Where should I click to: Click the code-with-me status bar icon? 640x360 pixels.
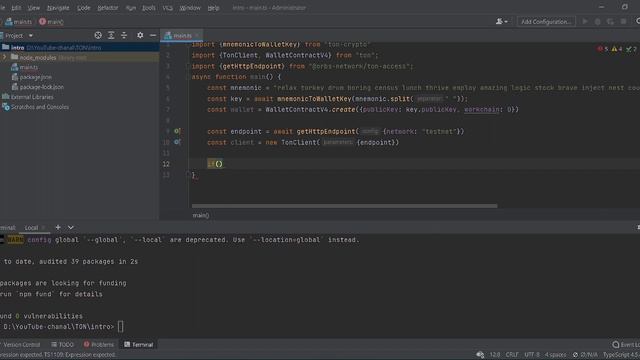480,355
